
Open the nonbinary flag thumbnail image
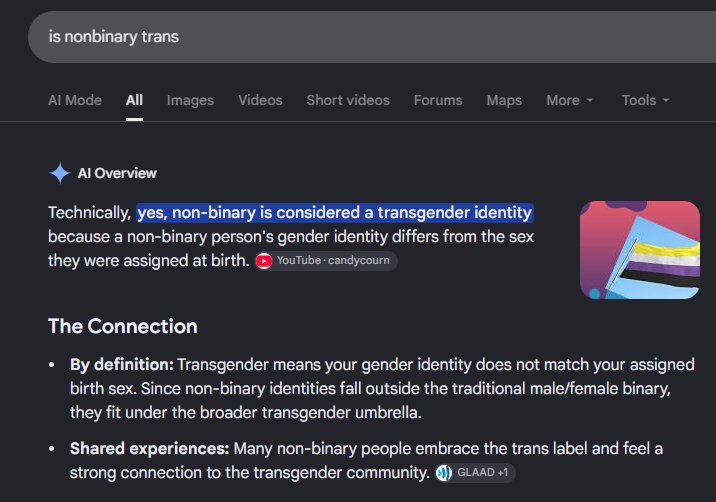click(x=639, y=250)
